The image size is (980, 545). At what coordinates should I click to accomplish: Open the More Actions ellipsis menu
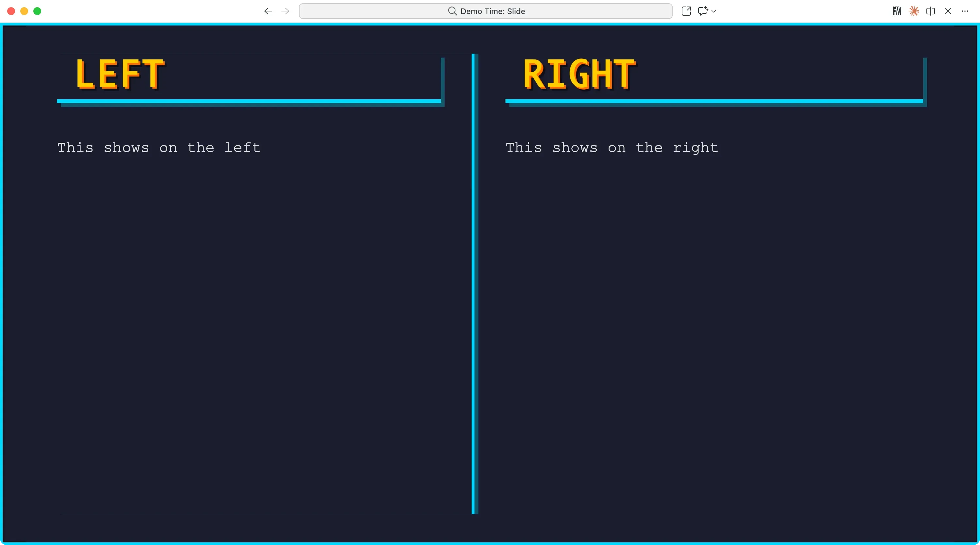[965, 11]
